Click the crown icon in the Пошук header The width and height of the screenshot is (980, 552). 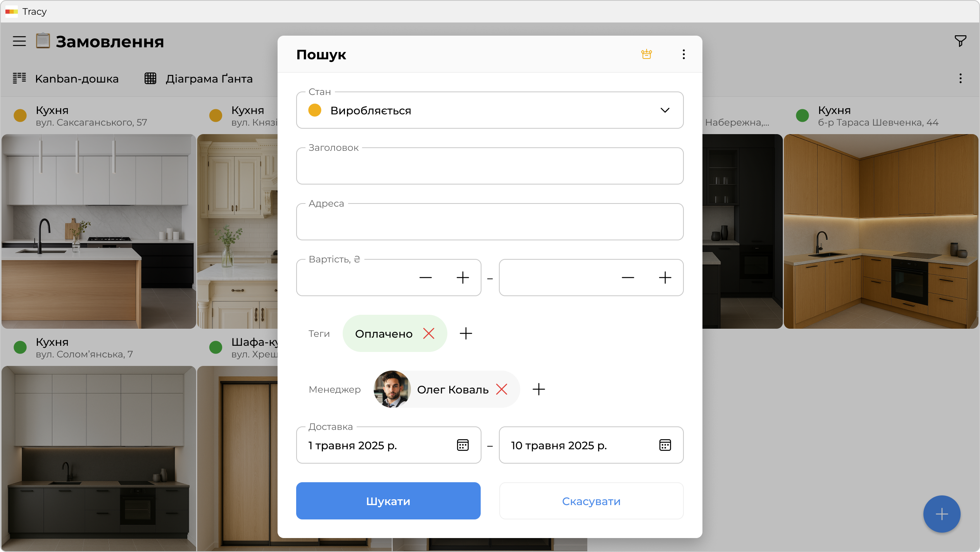pyautogui.click(x=646, y=54)
